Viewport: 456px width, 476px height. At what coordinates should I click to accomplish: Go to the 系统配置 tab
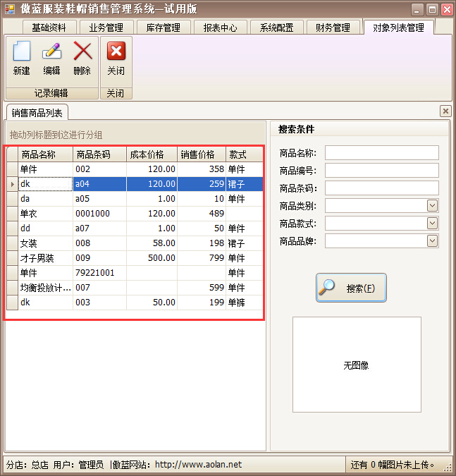[x=277, y=28]
